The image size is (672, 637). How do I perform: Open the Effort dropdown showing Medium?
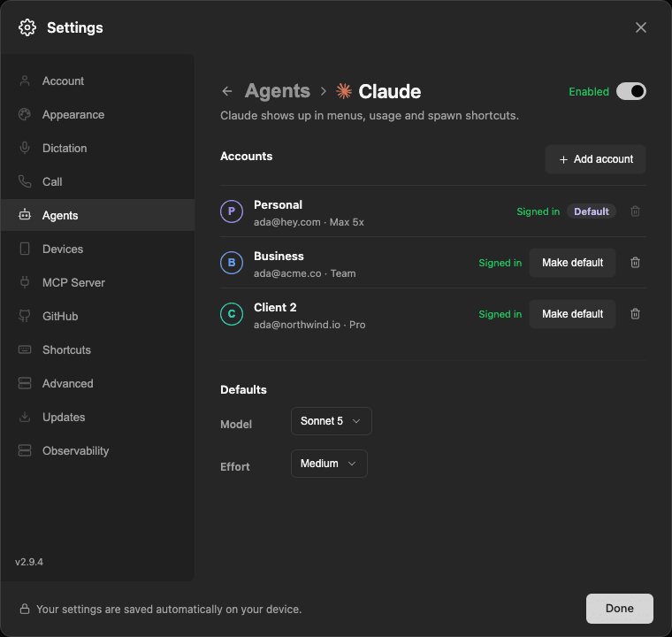point(329,464)
